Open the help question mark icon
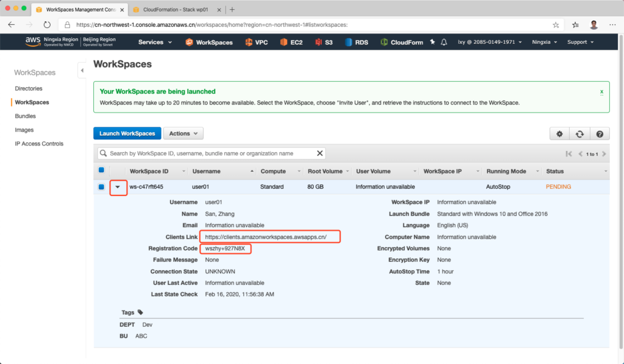This screenshot has height=364, width=624. coord(600,134)
